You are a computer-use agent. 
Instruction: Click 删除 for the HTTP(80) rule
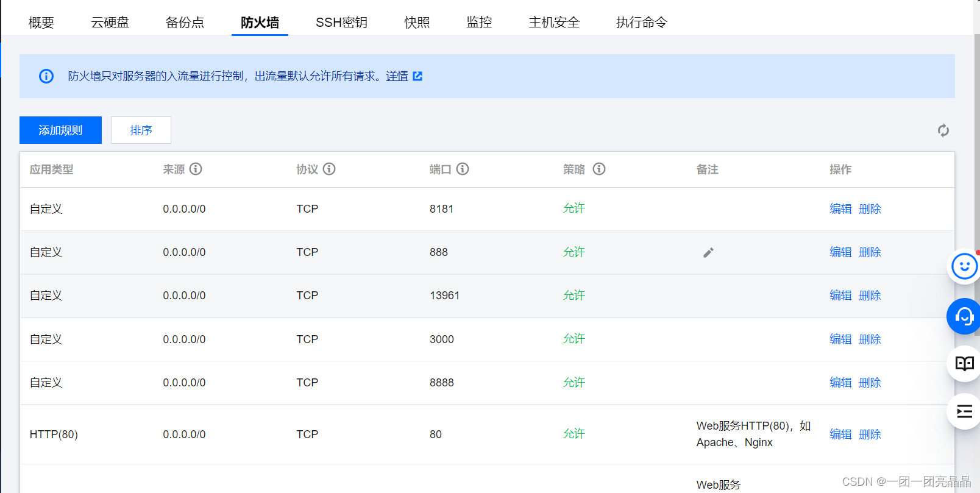[870, 434]
